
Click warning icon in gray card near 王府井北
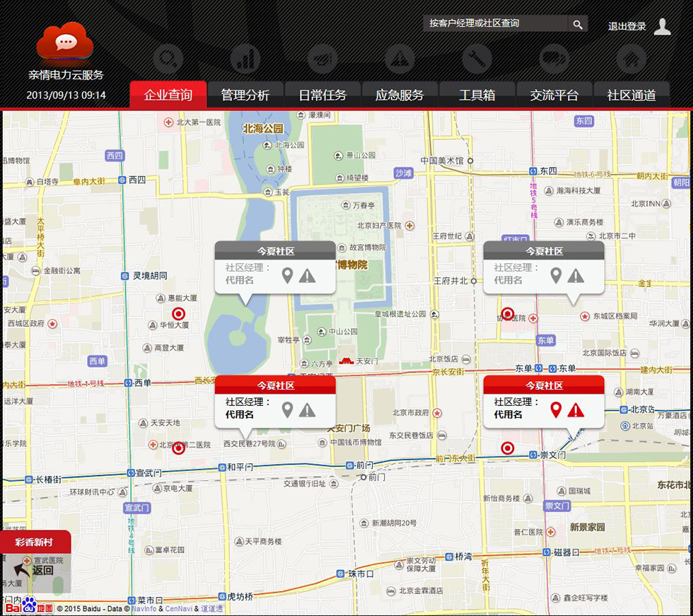tap(576, 276)
